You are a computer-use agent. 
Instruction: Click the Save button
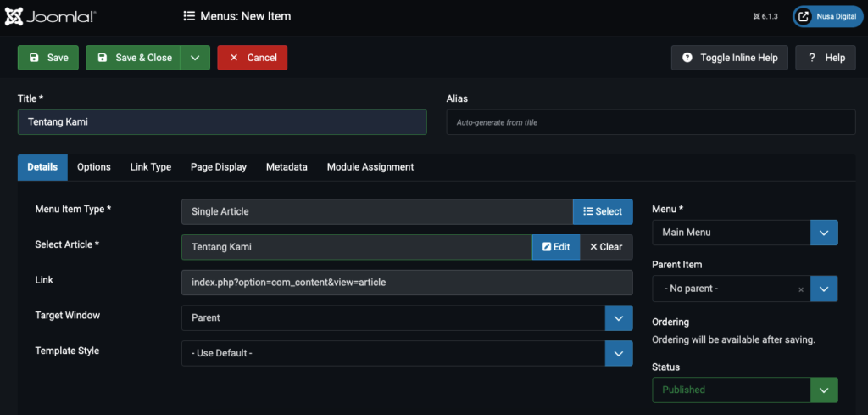coord(48,58)
